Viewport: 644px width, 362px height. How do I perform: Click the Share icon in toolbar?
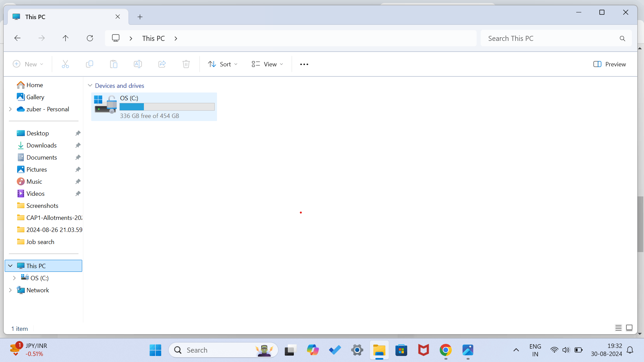[162, 64]
